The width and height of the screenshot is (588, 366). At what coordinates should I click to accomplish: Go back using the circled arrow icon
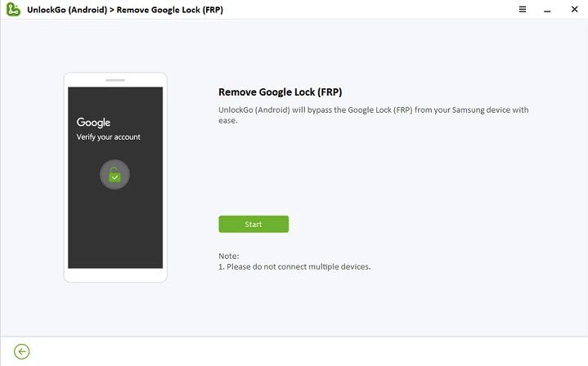(x=22, y=351)
